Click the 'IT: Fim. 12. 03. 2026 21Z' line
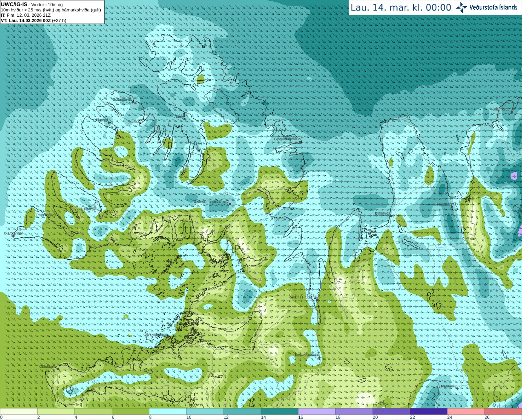This screenshot has height=420, width=522. [x=26, y=15]
